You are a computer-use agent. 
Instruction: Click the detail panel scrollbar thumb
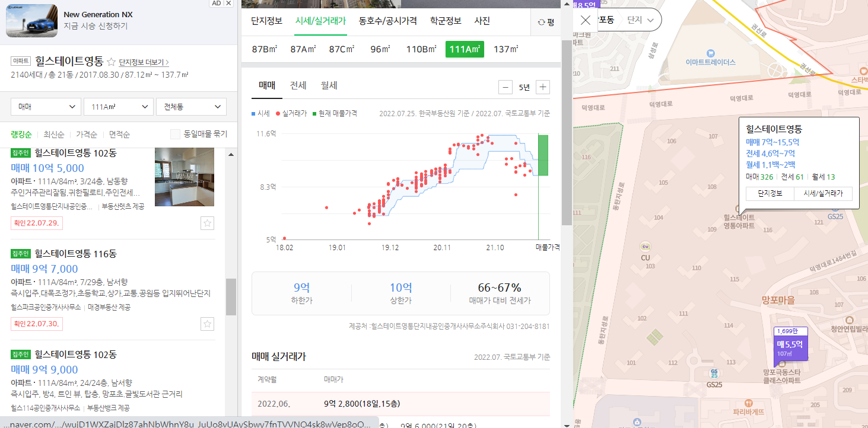(567, 133)
